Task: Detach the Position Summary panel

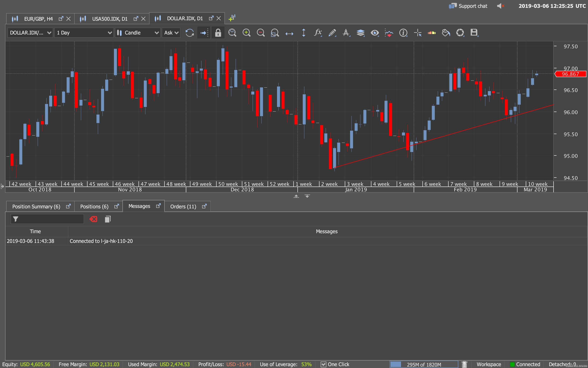Action: coord(68,206)
